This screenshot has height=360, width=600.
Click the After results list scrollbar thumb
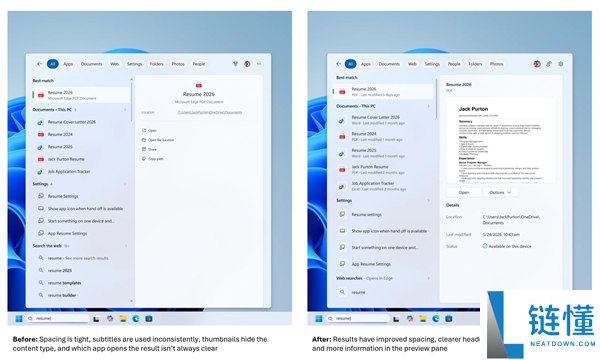pos(436,99)
